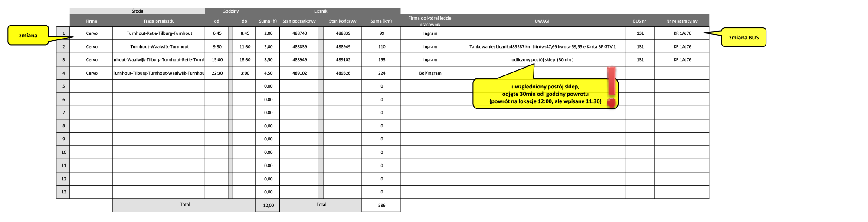Select the 12,00 hours total cell
868x222 pixels.
[268, 206]
